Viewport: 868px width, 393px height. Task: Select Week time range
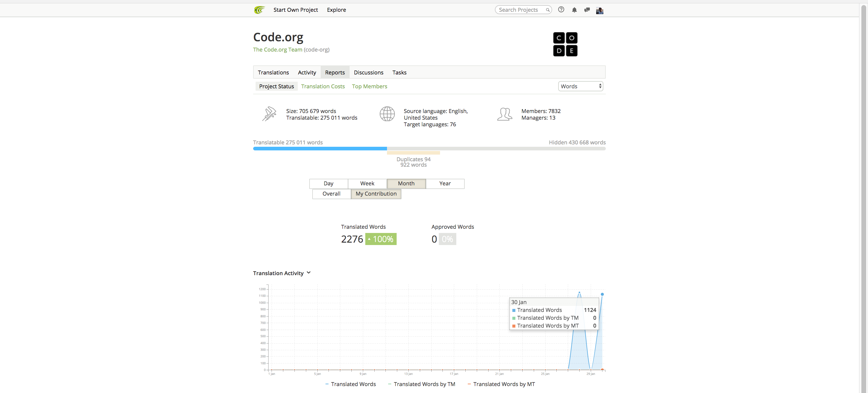[367, 183]
